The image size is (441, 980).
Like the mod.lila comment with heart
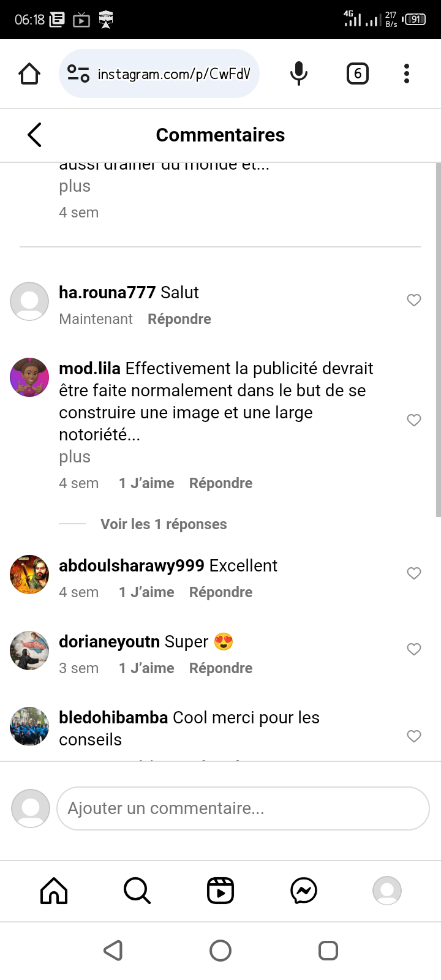[x=414, y=420]
